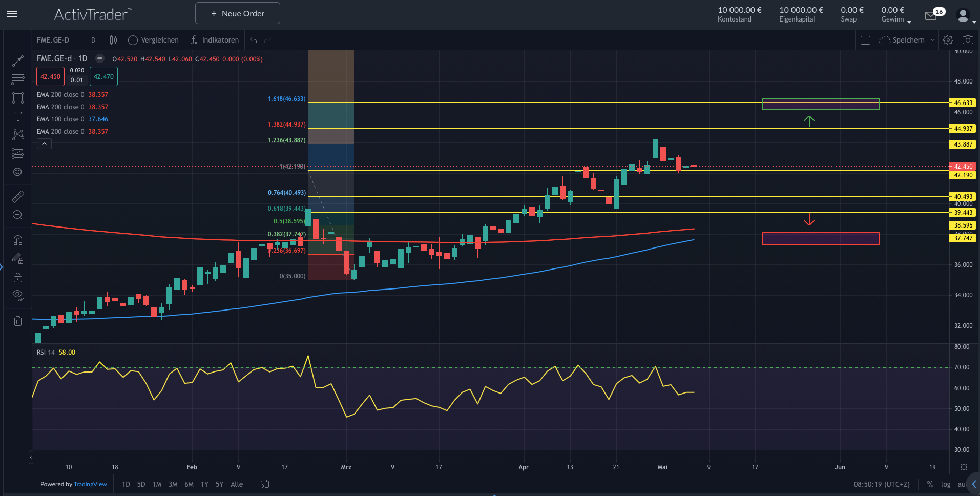Open the hamburger main menu

(12, 14)
